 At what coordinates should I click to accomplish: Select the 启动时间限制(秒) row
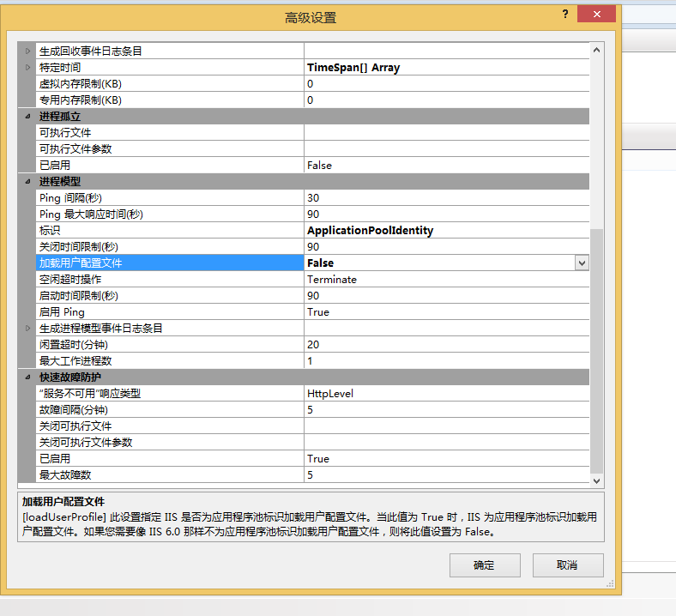tap(312, 296)
